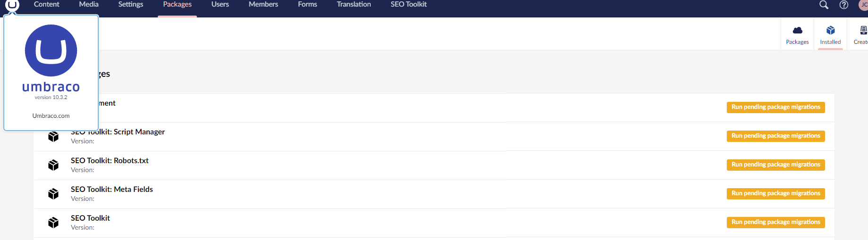Click the Robots.txt package box icon
This screenshot has width=868, height=240.
[53, 165]
